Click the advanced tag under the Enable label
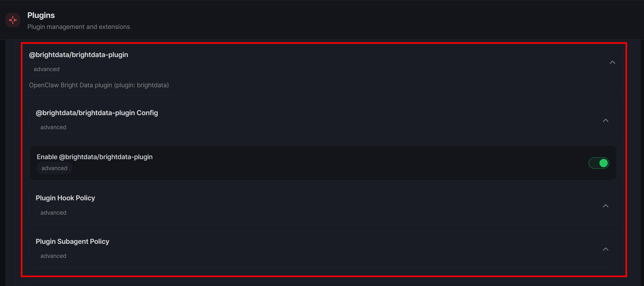The image size is (644, 286). tap(54, 168)
